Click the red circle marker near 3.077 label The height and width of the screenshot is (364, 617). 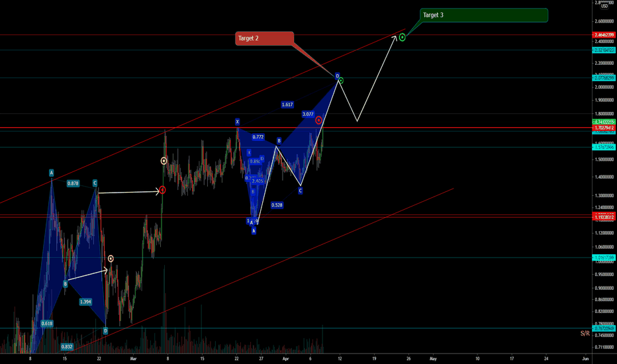pyautogui.click(x=318, y=120)
